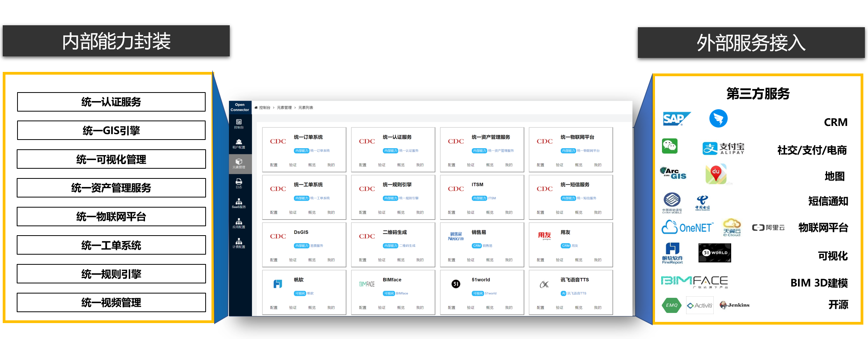Click the Baidu map du logo
The width and height of the screenshot is (868, 339).
[716, 174]
